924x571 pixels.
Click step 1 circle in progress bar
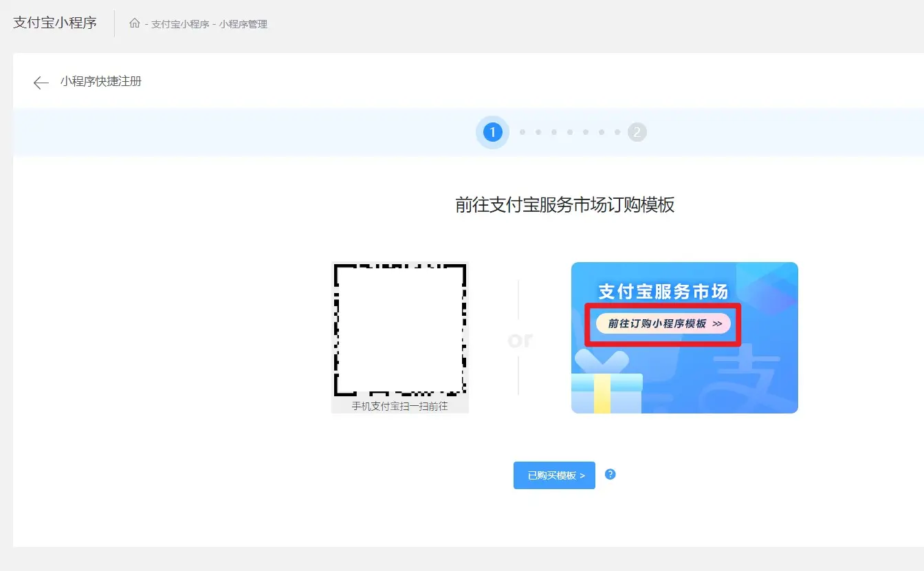pos(492,132)
